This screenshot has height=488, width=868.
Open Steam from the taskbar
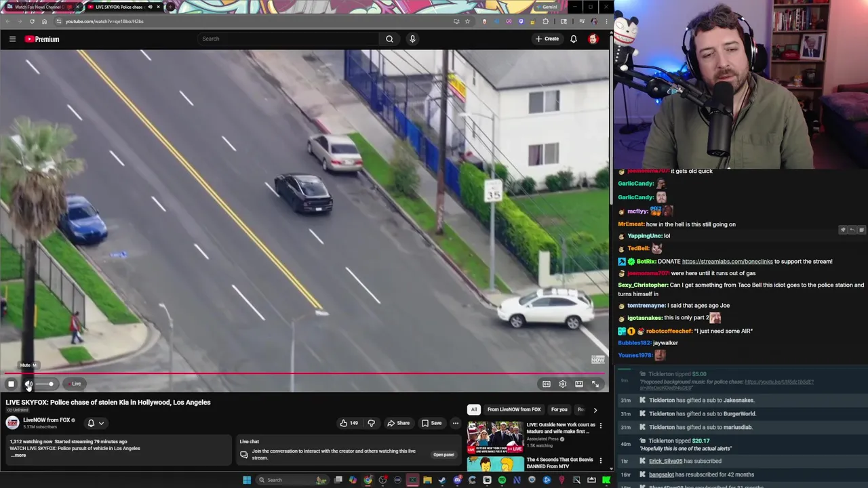point(442,480)
